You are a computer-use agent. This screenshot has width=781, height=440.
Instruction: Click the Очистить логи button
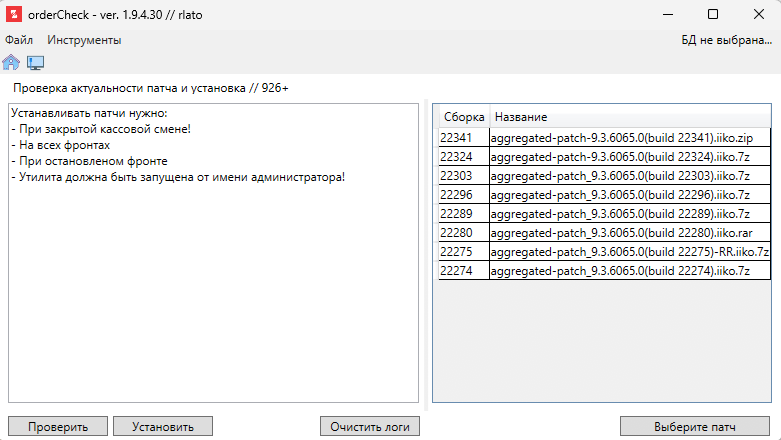click(x=369, y=427)
